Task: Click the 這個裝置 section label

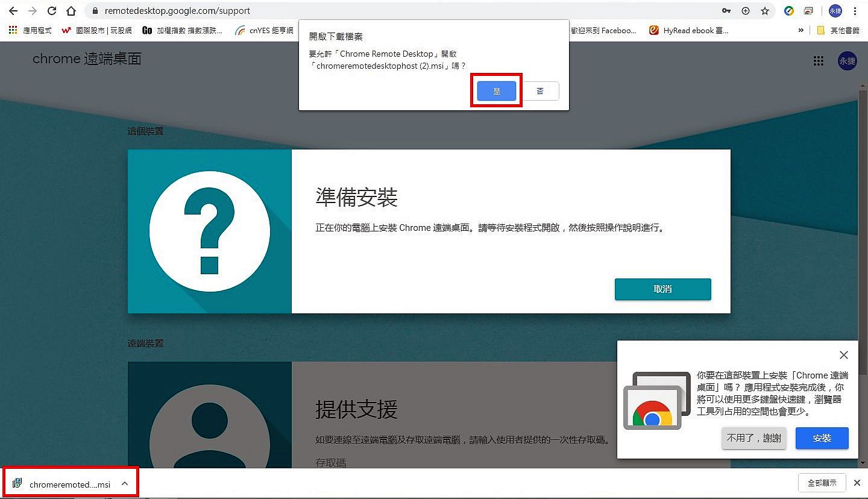Action: [145, 131]
